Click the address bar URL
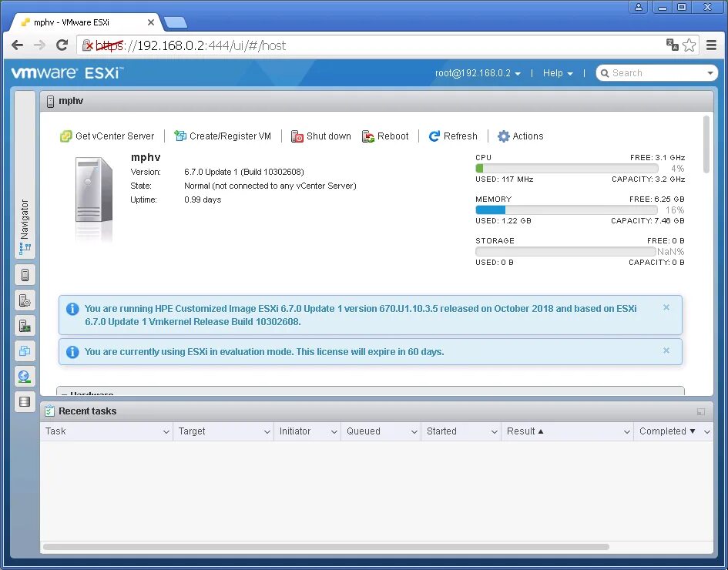Image resolution: width=728 pixels, height=570 pixels. coord(191,45)
